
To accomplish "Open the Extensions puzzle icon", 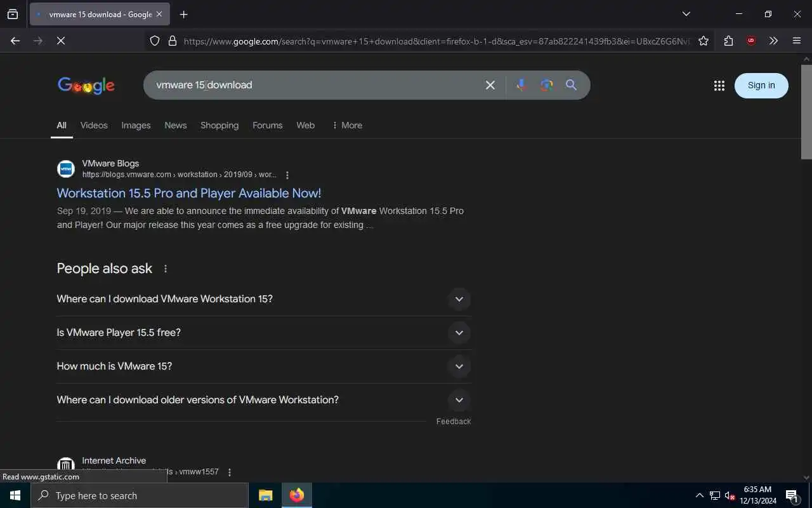I will 728,41.
